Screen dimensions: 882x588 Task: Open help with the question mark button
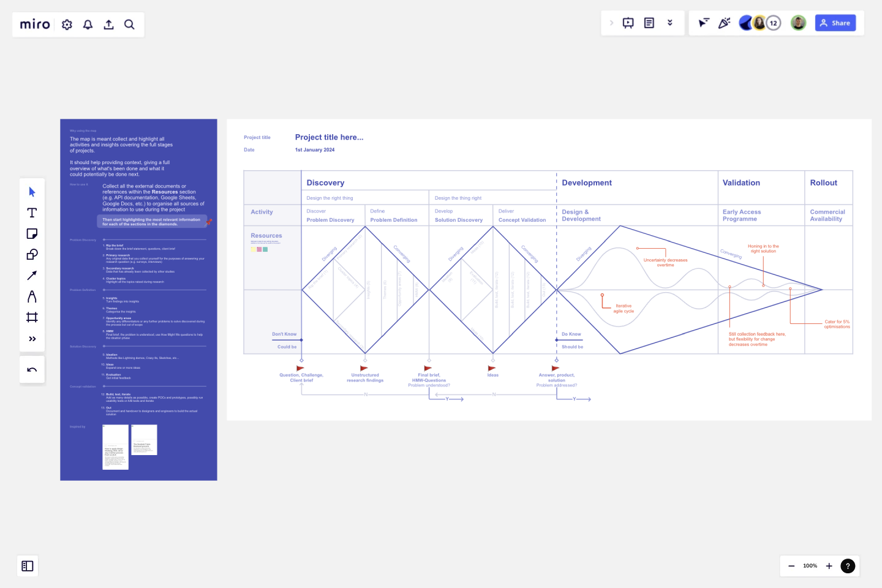(x=848, y=566)
